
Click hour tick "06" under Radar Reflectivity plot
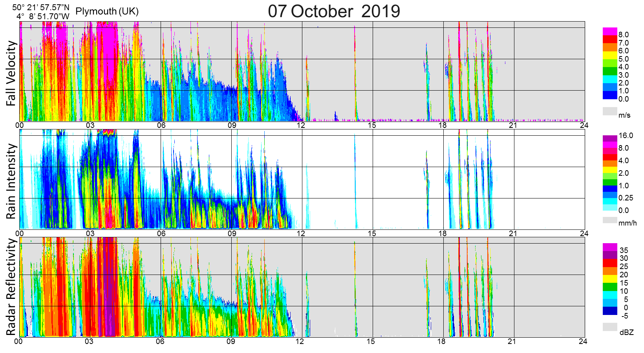click(x=160, y=341)
